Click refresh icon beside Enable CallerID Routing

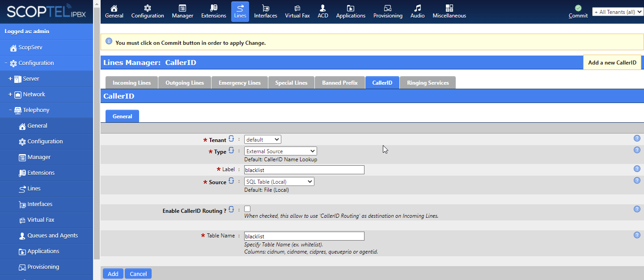pyautogui.click(x=231, y=209)
